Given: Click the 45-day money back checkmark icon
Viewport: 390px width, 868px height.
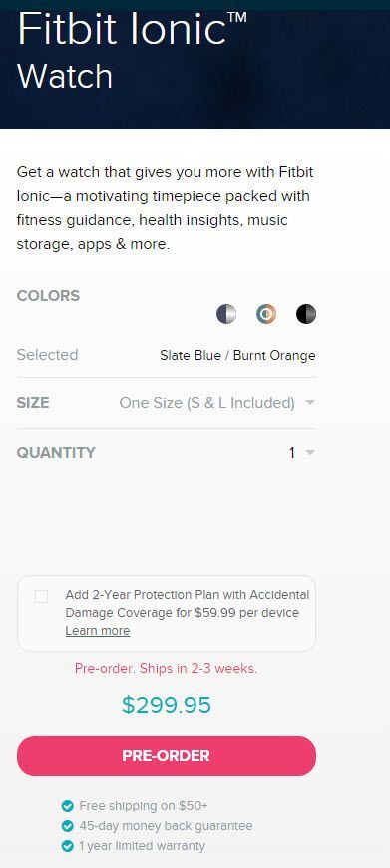Looking at the screenshot, I should pos(68,826).
